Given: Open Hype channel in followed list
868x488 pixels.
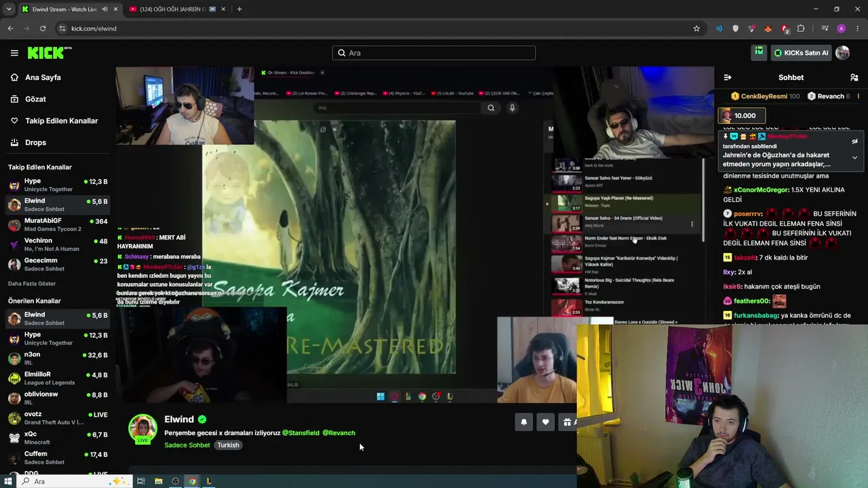Looking at the screenshot, I should click(57, 185).
